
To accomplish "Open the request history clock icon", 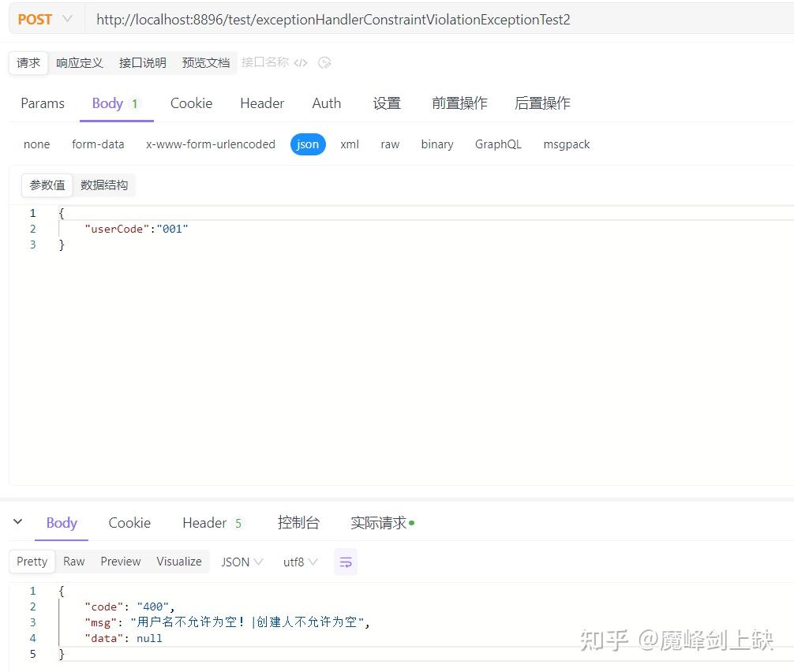I will pos(325,63).
